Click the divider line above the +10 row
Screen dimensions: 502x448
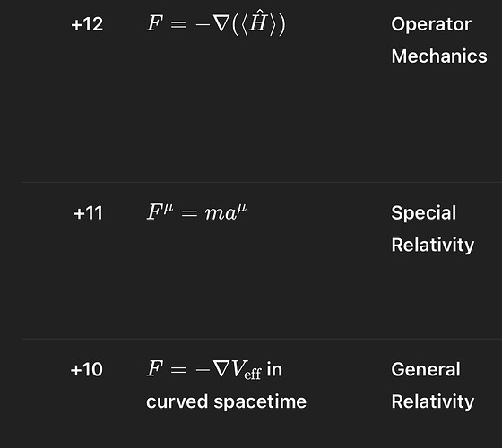coord(262,339)
